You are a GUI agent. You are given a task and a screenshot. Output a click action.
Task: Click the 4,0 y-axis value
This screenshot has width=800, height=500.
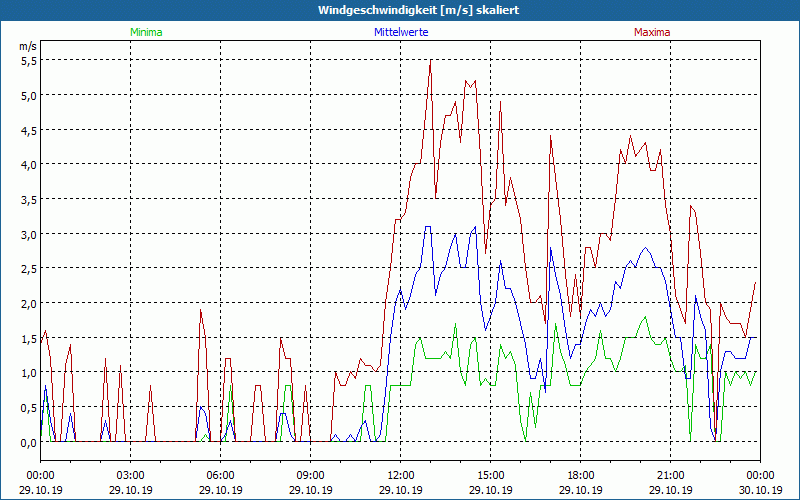point(29,165)
